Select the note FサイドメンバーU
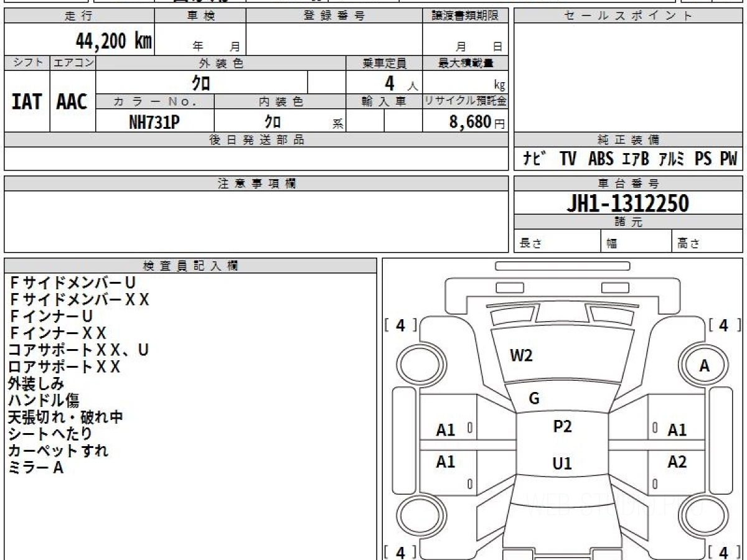 (73, 283)
